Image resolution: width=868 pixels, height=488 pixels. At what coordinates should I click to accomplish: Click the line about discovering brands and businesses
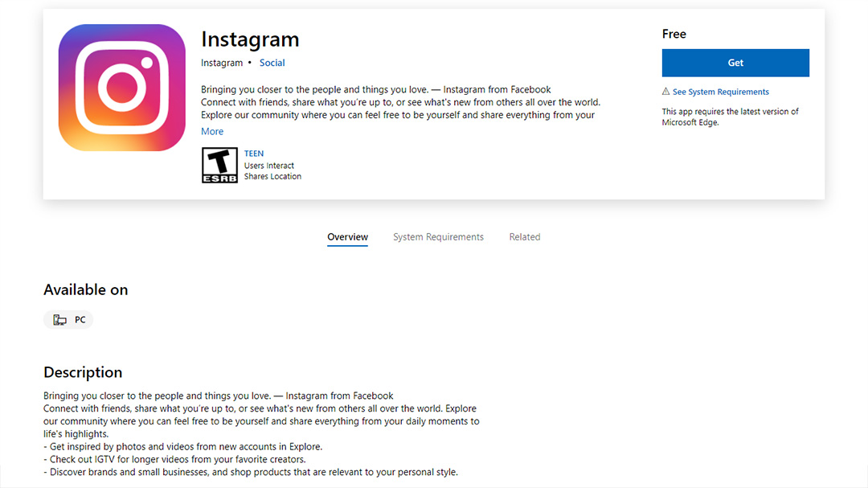tap(251, 472)
